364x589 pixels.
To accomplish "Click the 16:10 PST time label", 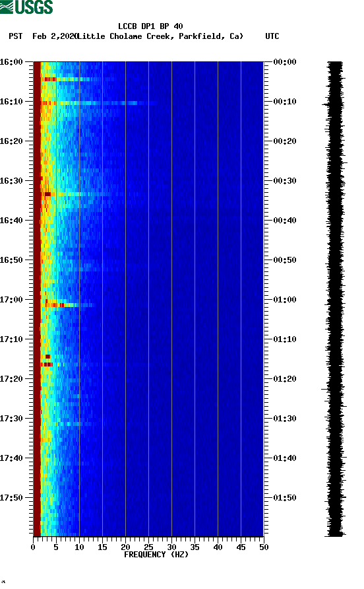I will pyautogui.click(x=11, y=102).
